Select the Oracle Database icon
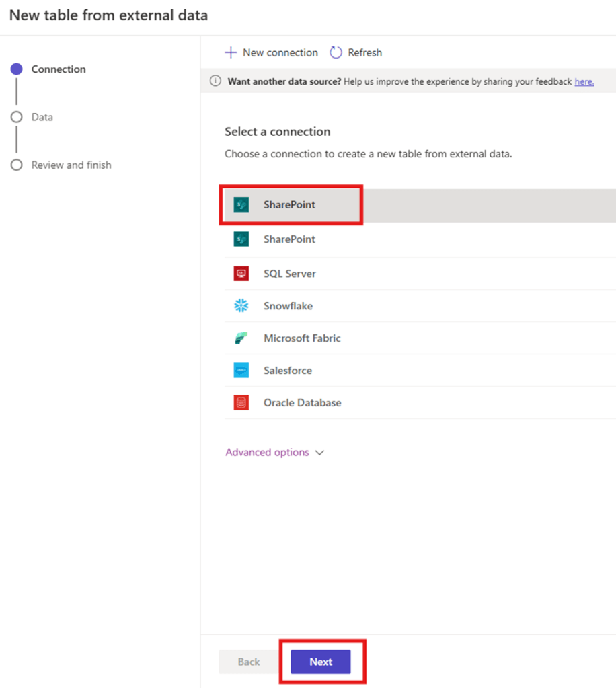Viewport: 616px width, 688px height. click(x=241, y=403)
